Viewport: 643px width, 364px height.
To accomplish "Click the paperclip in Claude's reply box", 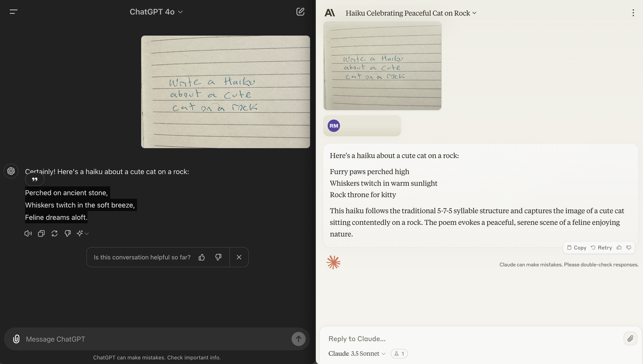I will pos(630,338).
